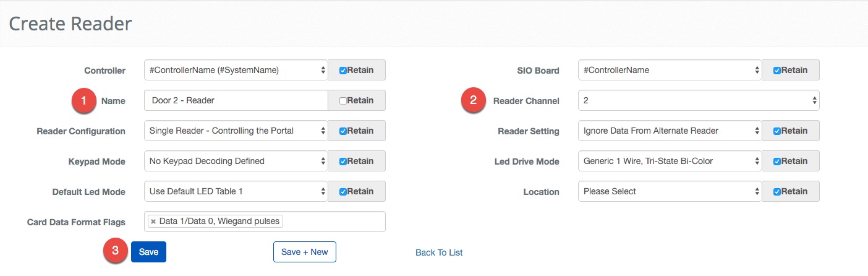Screen dimensions: 868x276
Task: Expand the Reader Channel dropdown
Action: (699, 100)
